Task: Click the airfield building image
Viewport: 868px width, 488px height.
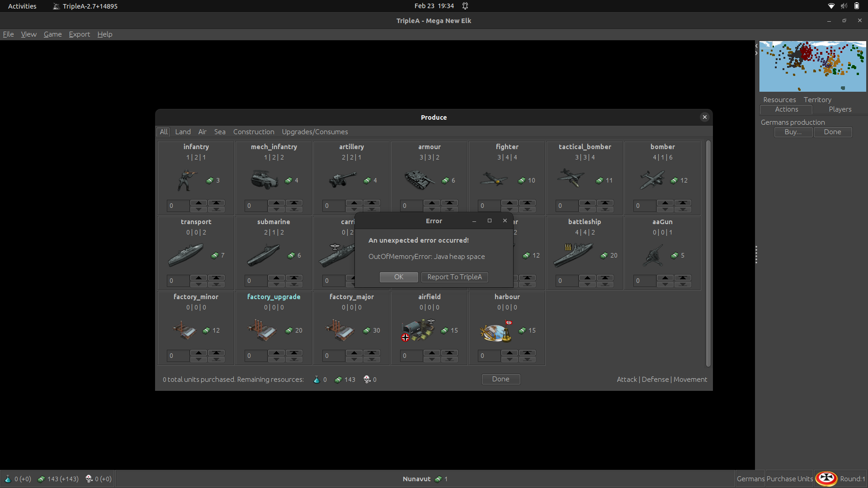Action: click(418, 330)
